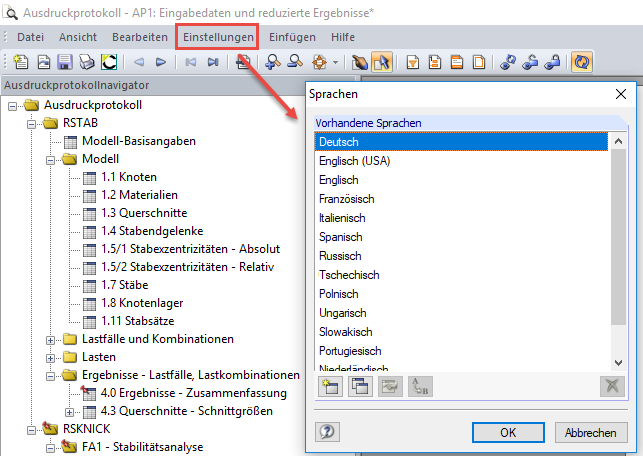The image size is (643, 456).
Task: Select Spanisch language
Action: click(x=461, y=237)
